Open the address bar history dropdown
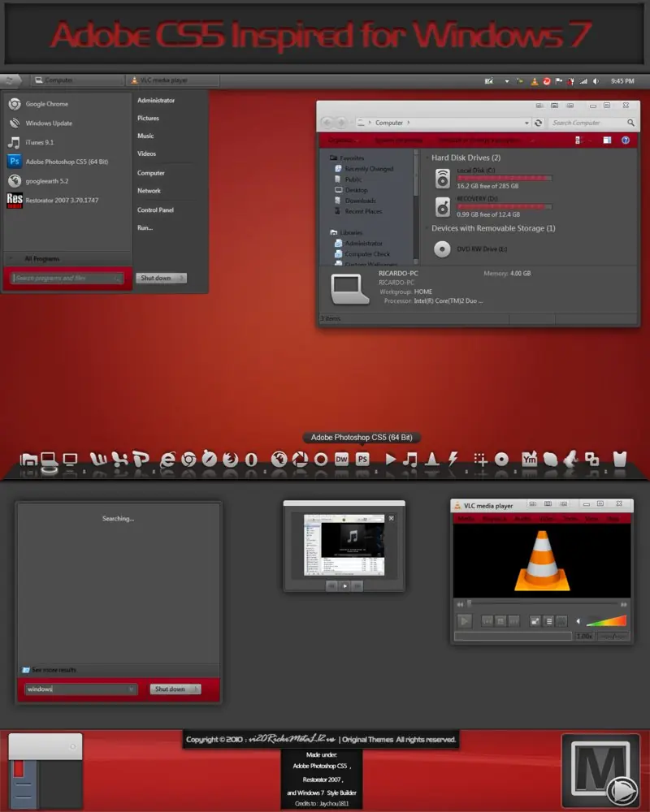 (526, 123)
